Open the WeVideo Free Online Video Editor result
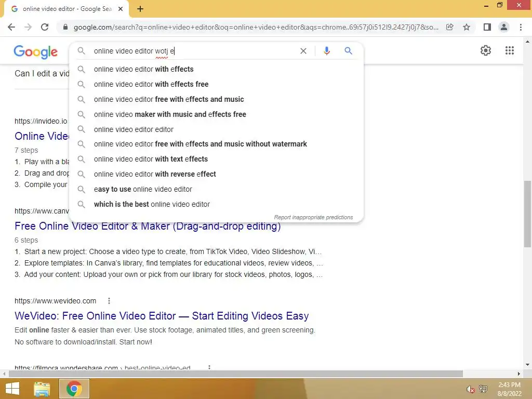This screenshot has width=532, height=399. [x=162, y=316]
